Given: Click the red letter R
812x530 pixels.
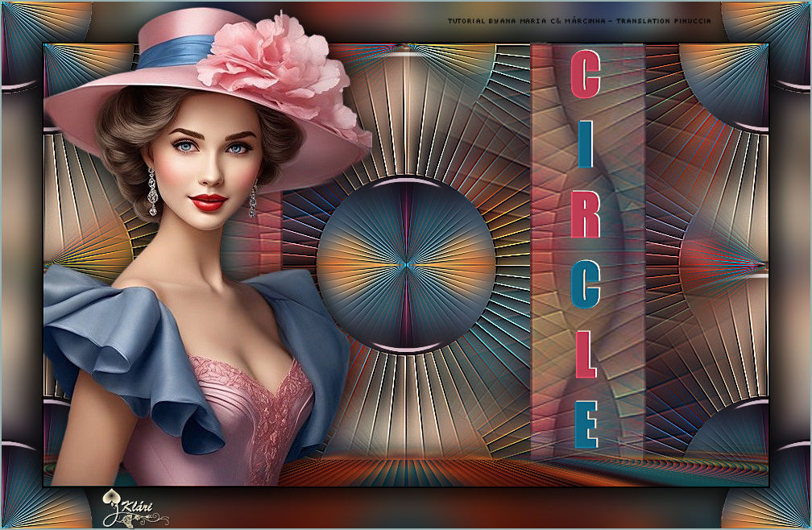Looking at the screenshot, I should pyautogui.click(x=586, y=216).
